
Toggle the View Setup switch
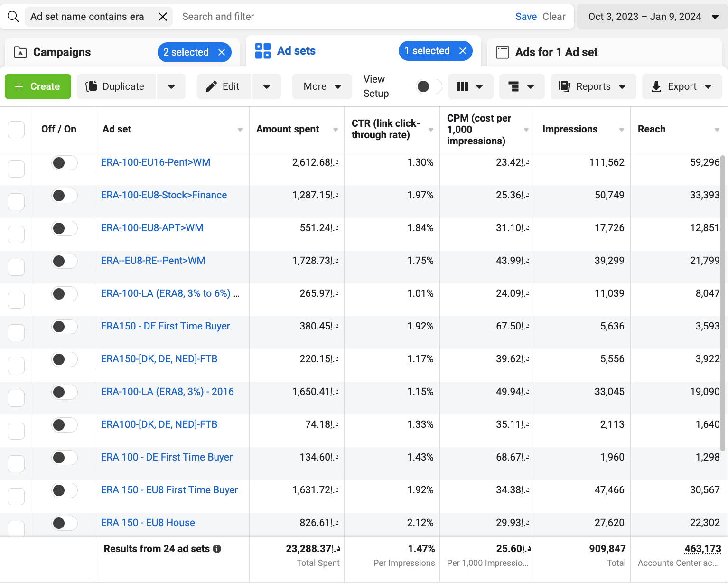coord(429,86)
